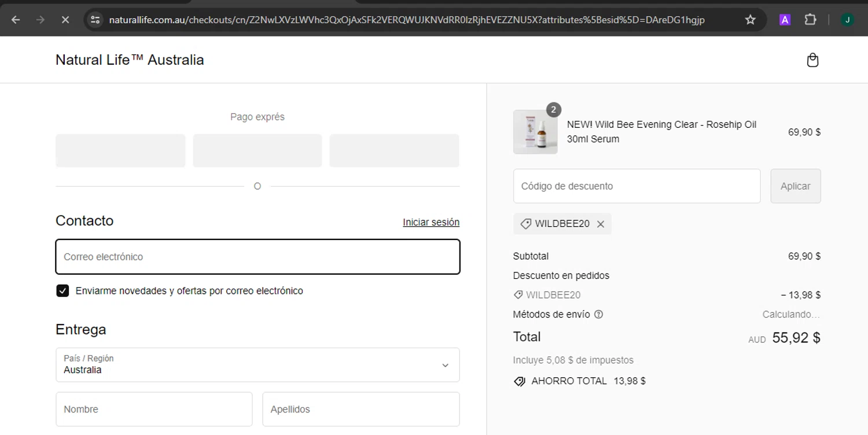Stop loading the page
Screen dimensions: 868x435
[65, 20]
